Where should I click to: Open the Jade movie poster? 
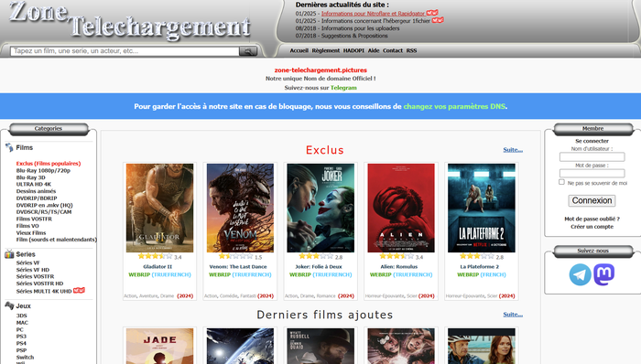(x=159, y=346)
